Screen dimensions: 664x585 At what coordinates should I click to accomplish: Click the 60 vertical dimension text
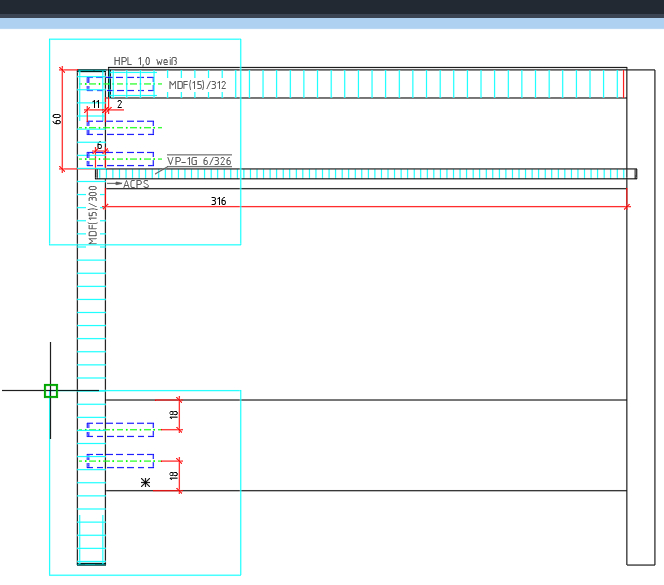[x=58, y=118]
